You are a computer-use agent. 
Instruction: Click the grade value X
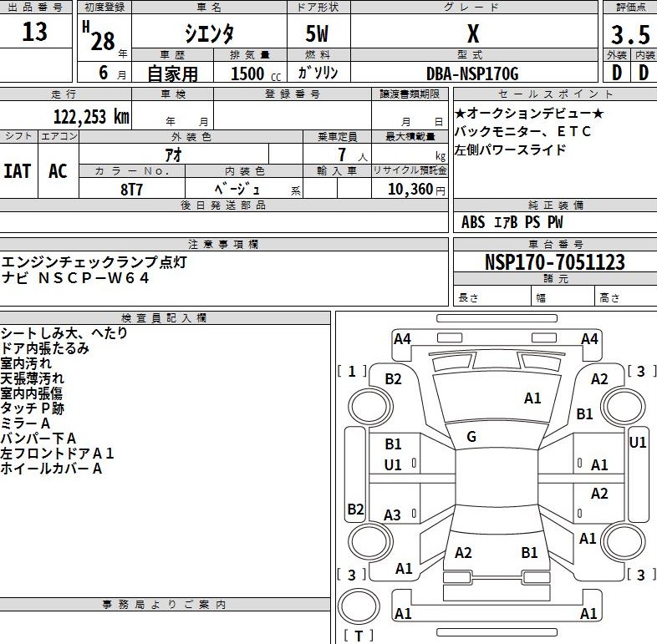(x=473, y=33)
